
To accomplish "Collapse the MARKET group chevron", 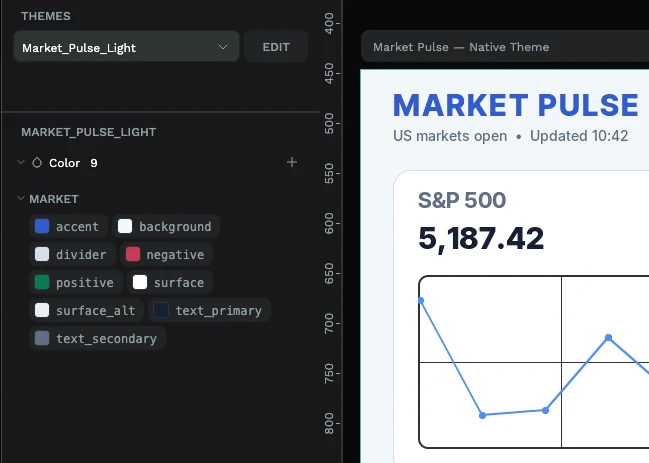I will coord(21,199).
